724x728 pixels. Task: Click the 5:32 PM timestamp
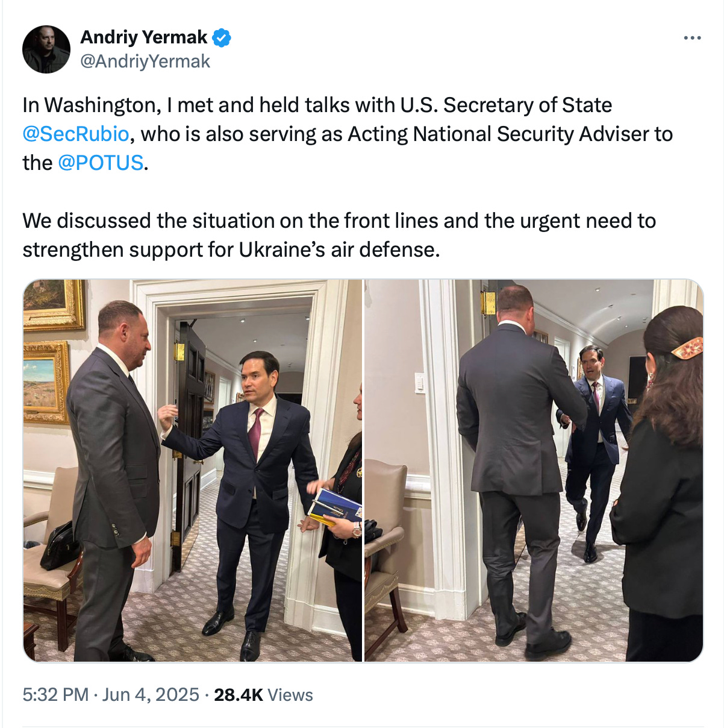pos(55,695)
